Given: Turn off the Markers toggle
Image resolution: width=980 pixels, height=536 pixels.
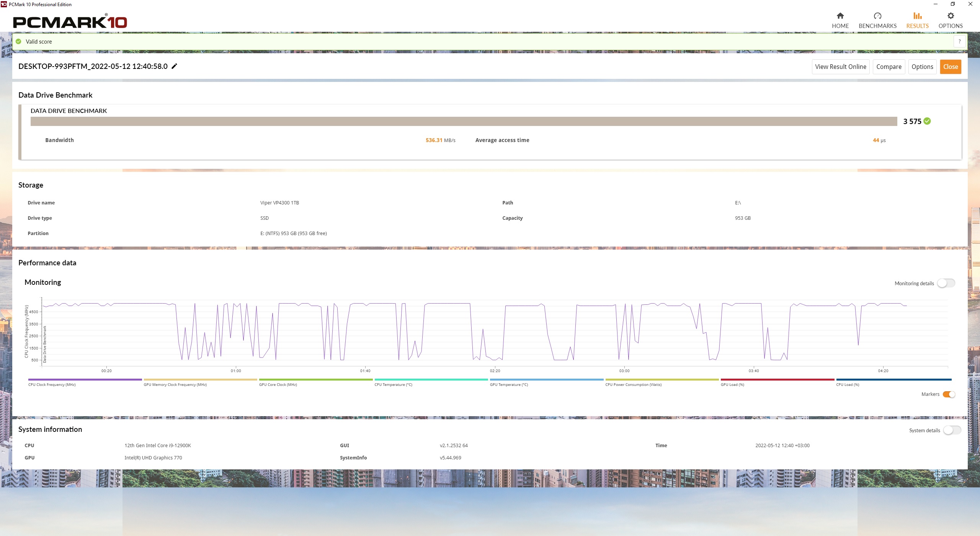Looking at the screenshot, I should pos(949,394).
